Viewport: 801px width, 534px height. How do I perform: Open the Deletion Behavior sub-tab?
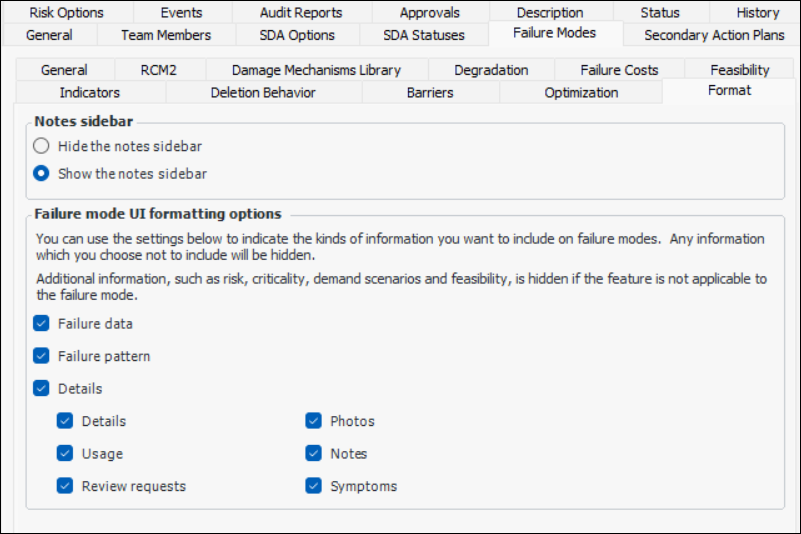263,92
